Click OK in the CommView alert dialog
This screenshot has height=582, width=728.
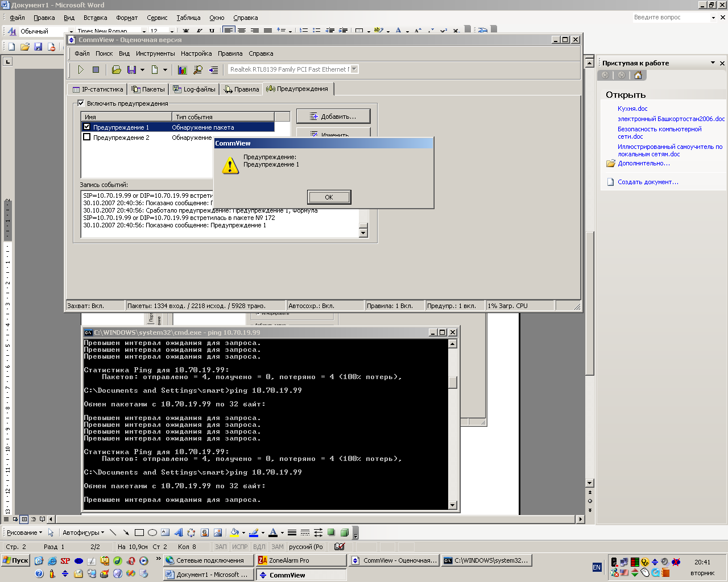(x=329, y=197)
